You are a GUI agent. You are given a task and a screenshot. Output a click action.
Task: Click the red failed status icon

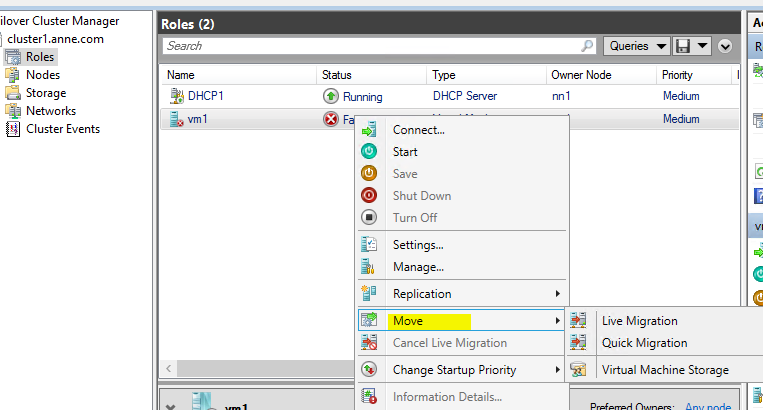[330, 119]
